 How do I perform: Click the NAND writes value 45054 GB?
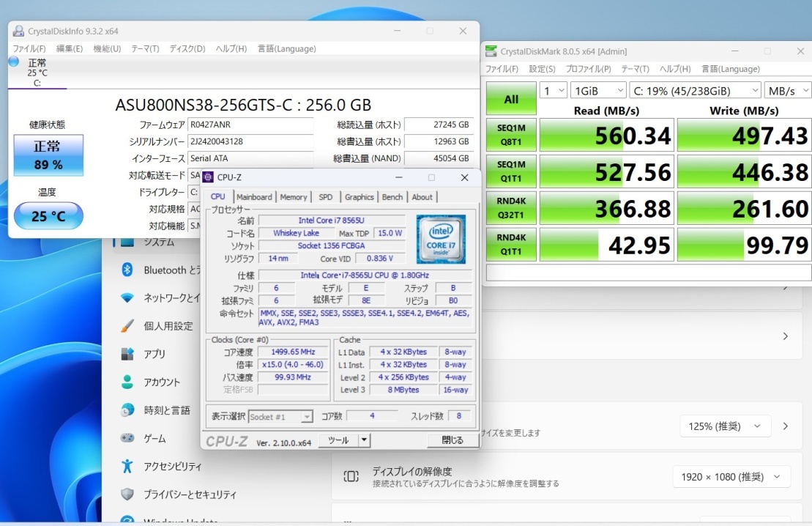(439, 158)
